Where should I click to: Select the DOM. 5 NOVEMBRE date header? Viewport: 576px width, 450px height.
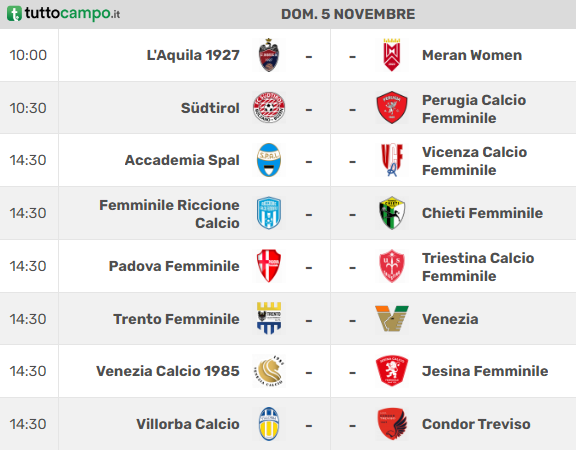[x=348, y=14]
